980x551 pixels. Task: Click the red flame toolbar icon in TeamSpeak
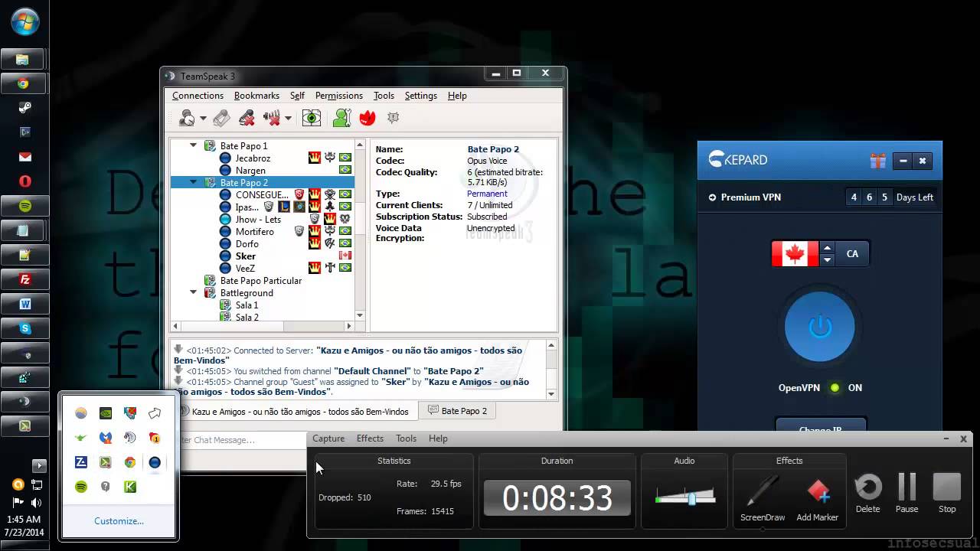coord(367,118)
